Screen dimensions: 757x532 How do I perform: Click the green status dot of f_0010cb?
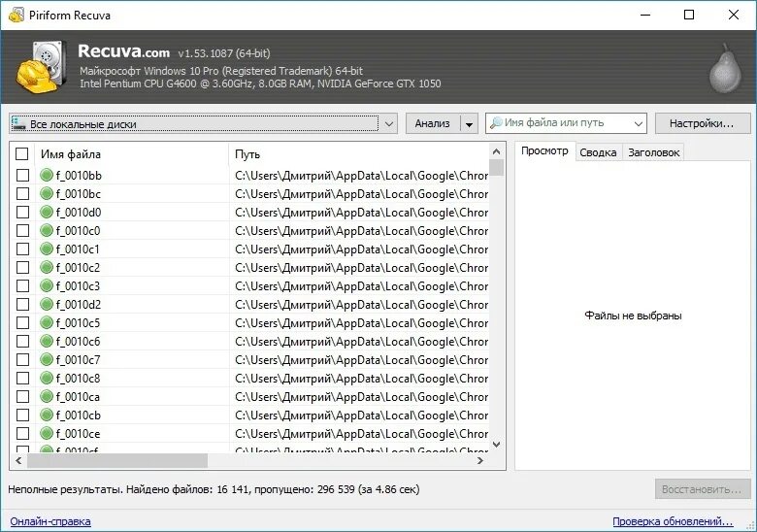[47, 415]
